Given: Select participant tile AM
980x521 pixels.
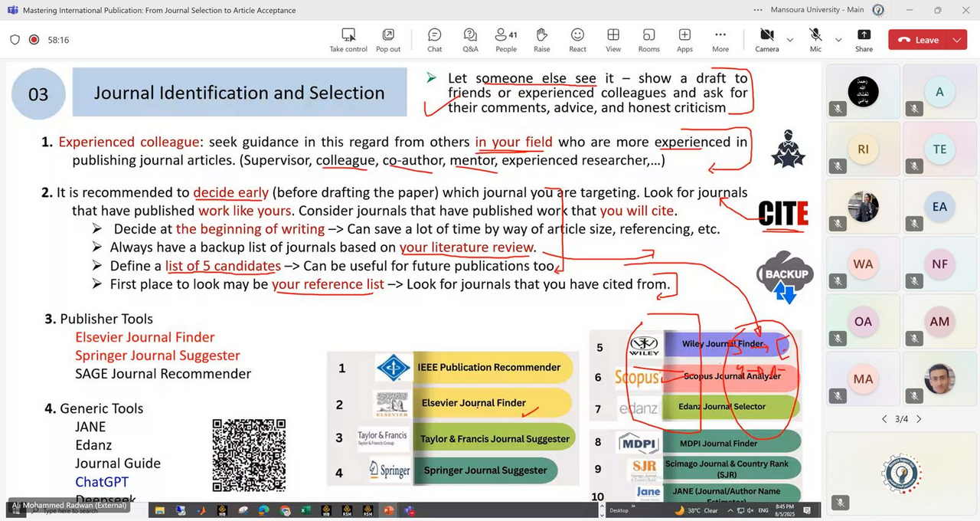Looking at the screenshot, I should 939,322.
